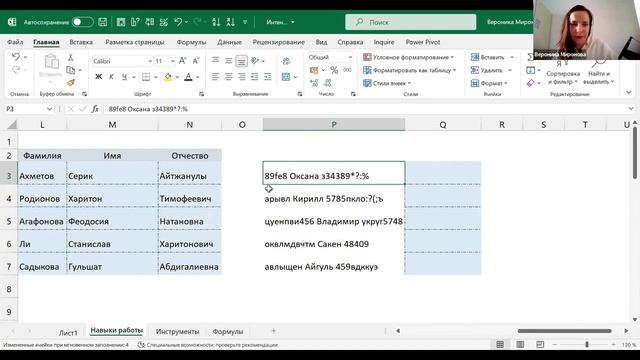Add a new sheet with plus button
640x360 pixels.
click(x=273, y=331)
